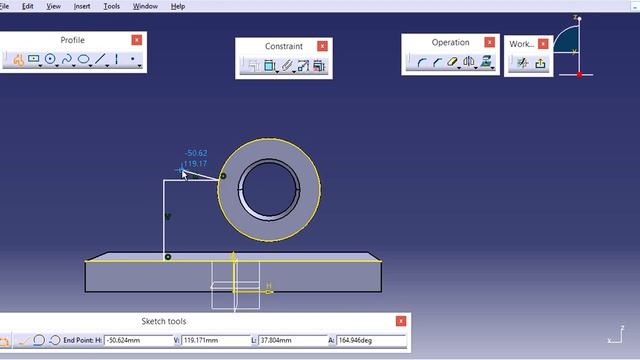
Task: Select the Animate Constraint icon
Action: click(x=303, y=66)
